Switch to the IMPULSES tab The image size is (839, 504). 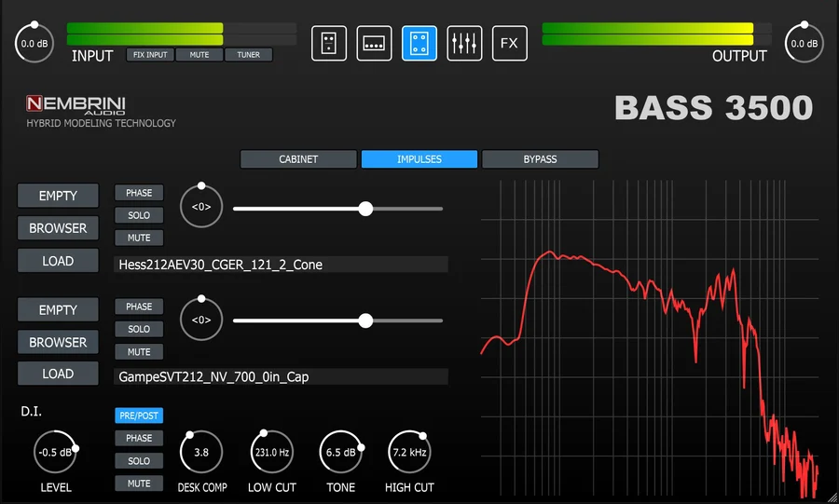419,159
